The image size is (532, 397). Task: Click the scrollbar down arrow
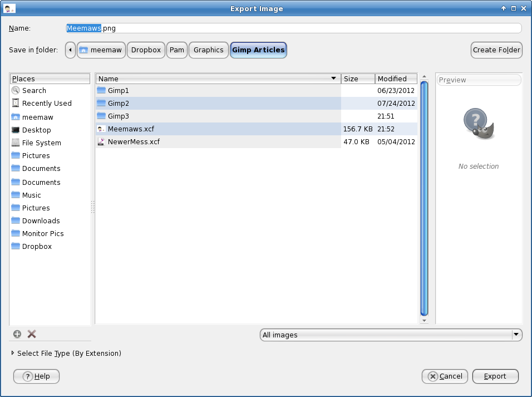tap(424, 320)
